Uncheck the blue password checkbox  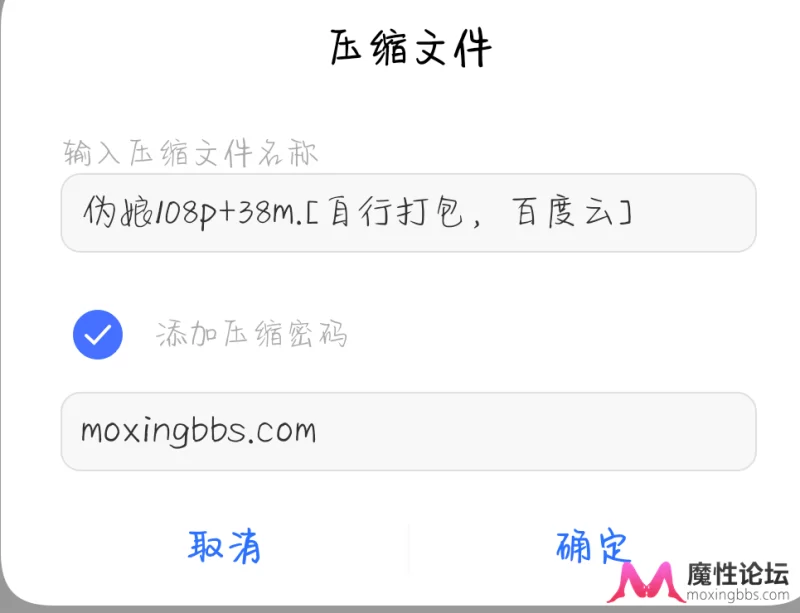pos(97,334)
